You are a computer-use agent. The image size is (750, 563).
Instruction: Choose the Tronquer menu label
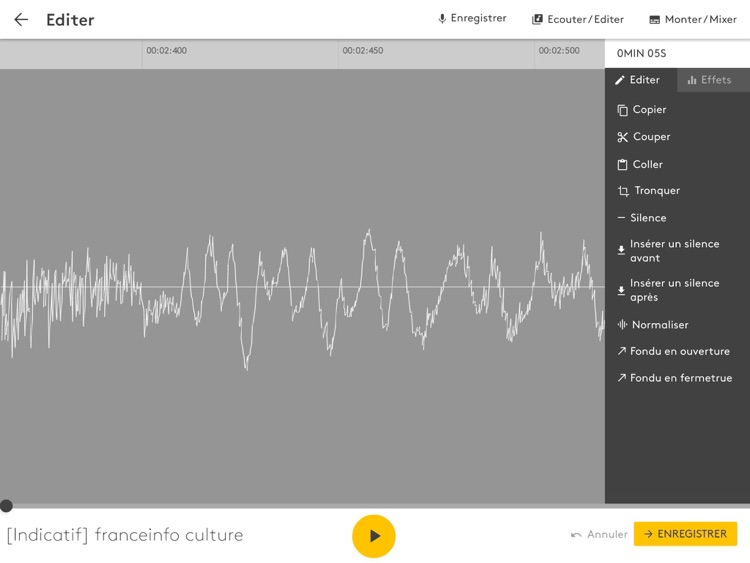[657, 190]
